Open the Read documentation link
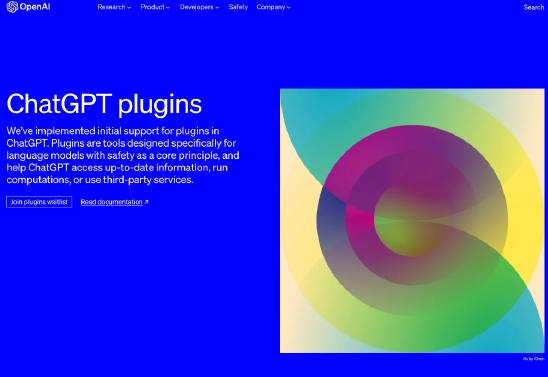The width and height of the screenshot is (548, 377). click(x=111, y=202)
